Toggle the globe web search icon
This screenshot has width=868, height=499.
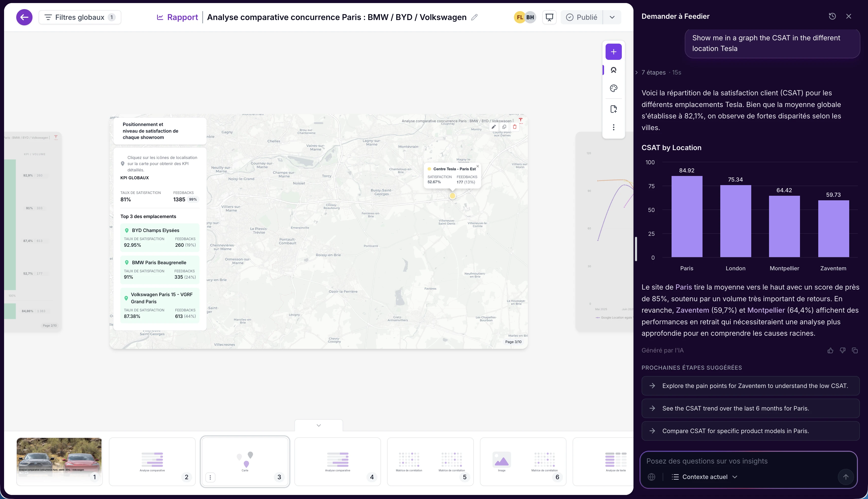point(651,477)
